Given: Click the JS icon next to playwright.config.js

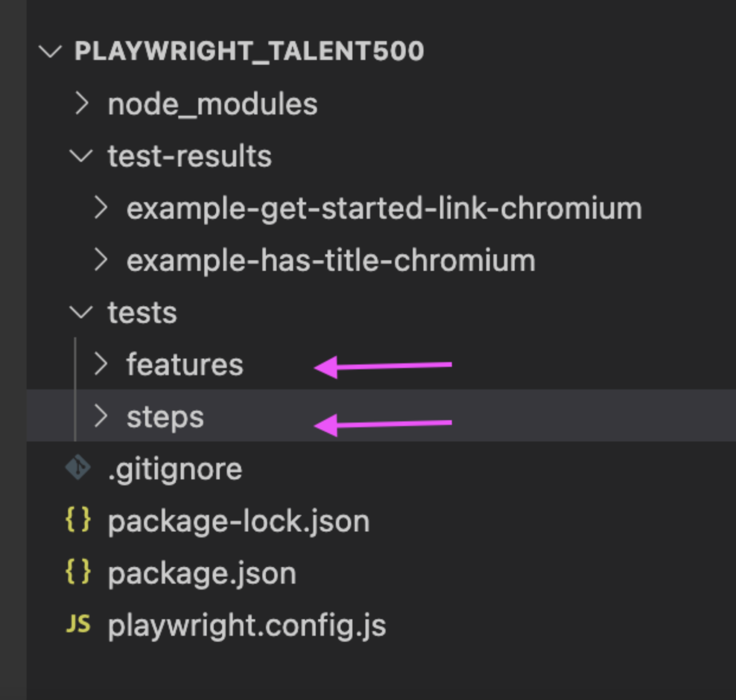Looking at the screenshot, I should point(78,624).
